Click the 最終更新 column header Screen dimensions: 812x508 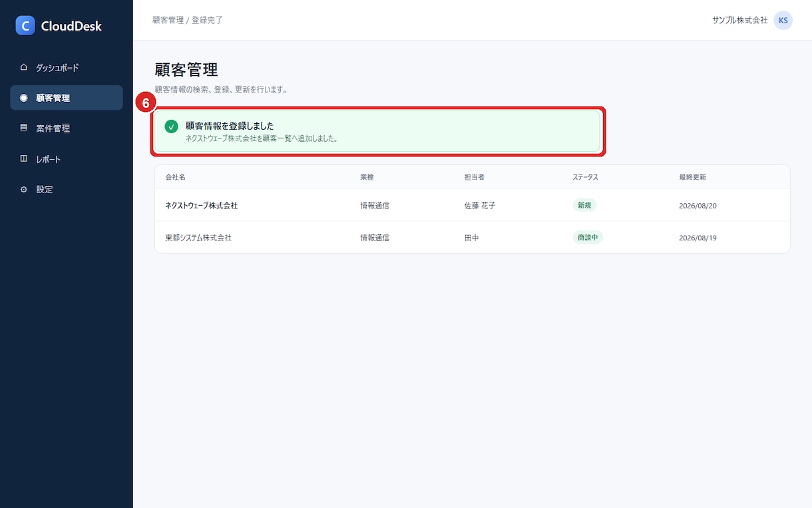click(693, 177)
